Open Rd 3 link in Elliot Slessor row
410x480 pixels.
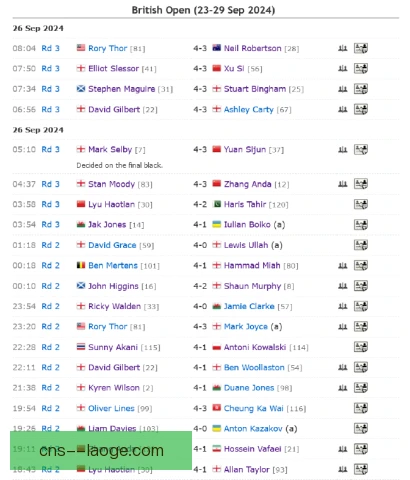[50, 69]
